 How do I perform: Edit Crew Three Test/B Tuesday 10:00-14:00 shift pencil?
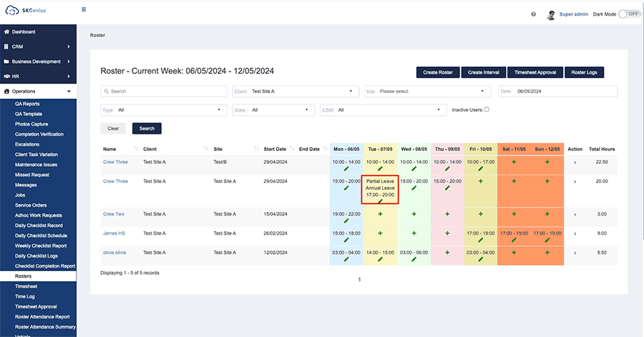pyautogui.click(x=380, y=169)
